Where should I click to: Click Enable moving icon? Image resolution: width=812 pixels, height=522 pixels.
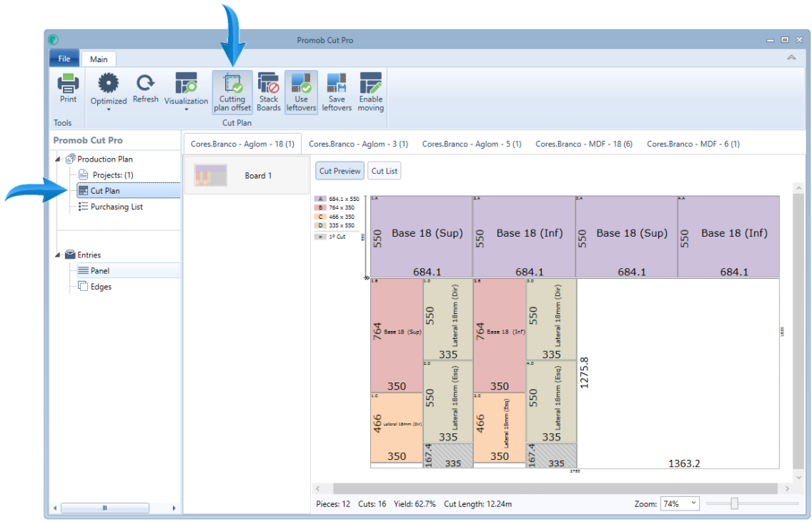[x=371, y=83]
